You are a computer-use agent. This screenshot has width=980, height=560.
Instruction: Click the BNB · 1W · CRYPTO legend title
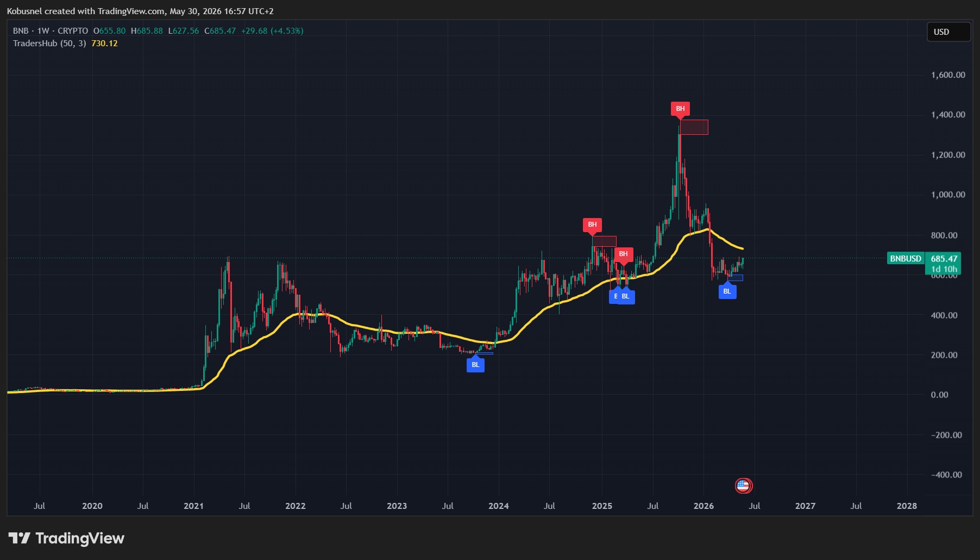[x=51, y=31]
